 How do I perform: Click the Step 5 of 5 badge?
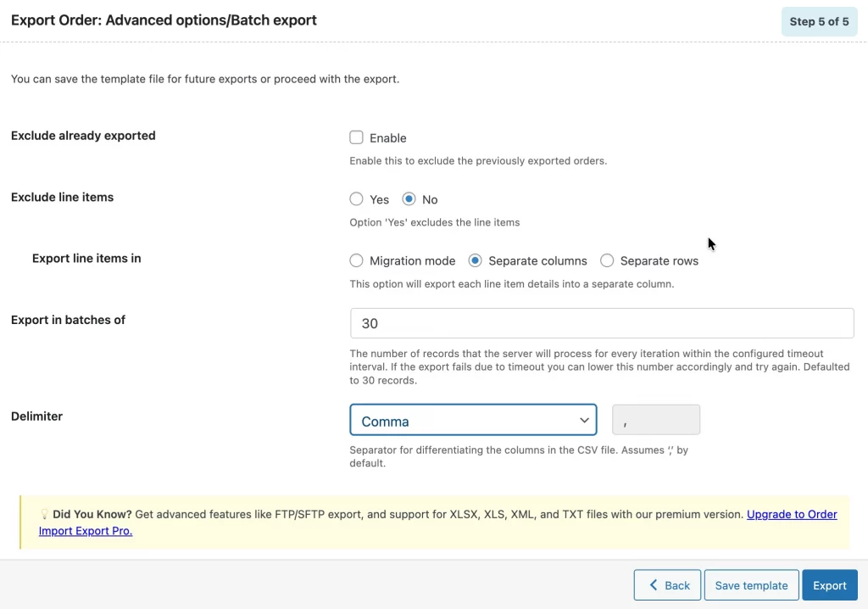[819, 21]
